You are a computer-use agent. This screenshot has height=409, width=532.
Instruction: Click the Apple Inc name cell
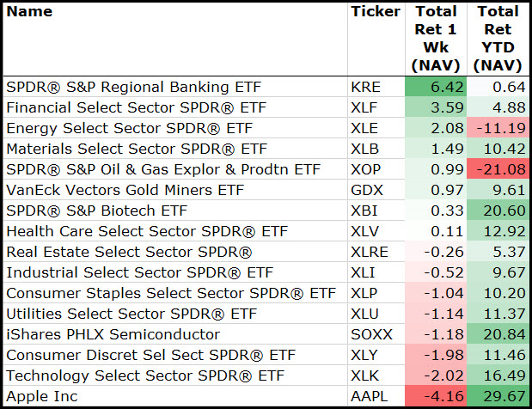point(41,396)
